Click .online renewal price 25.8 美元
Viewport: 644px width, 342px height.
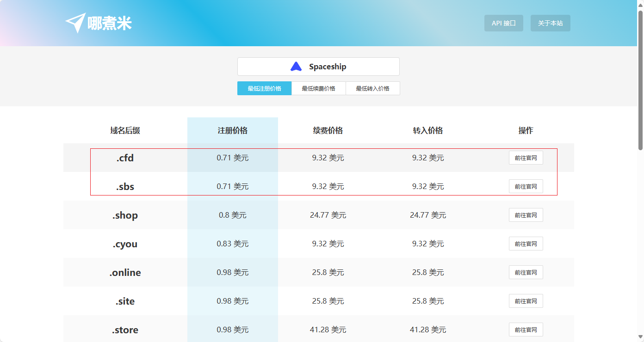(x=328, y=272)
